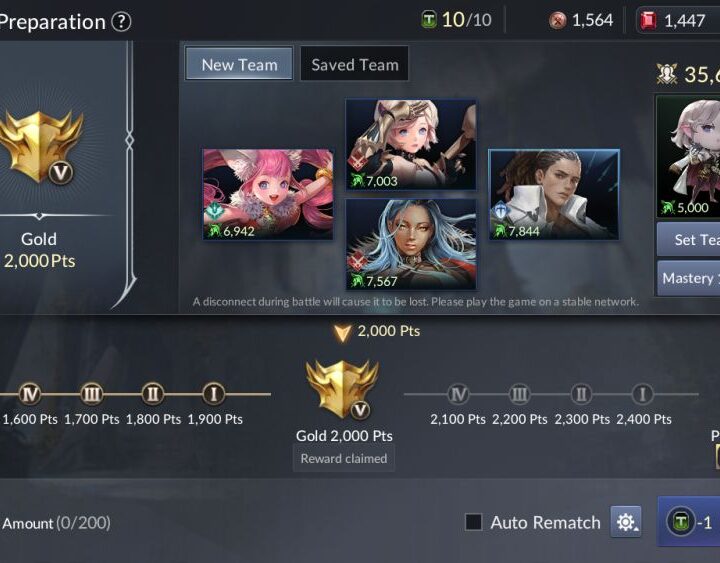Choose the hero portrait with 7,844 power
Screen dimensions: 720x563
point(554,194)
